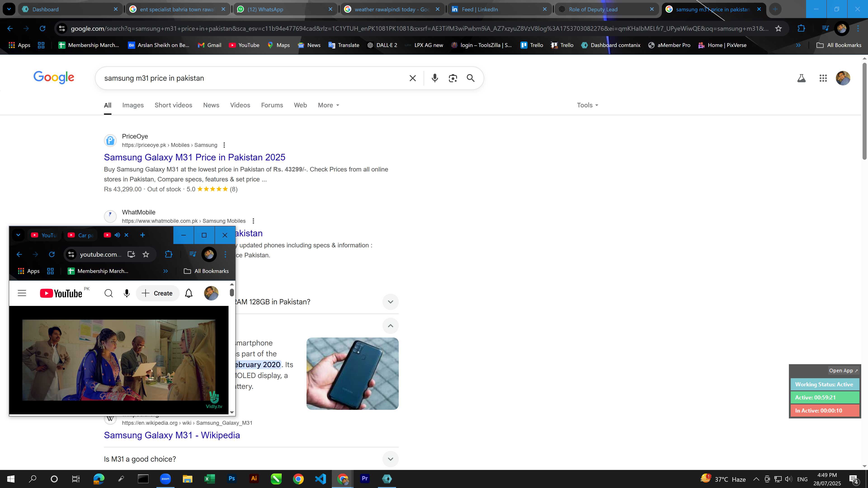Install app icon in YouTube address bar

(x=131, y=254)
